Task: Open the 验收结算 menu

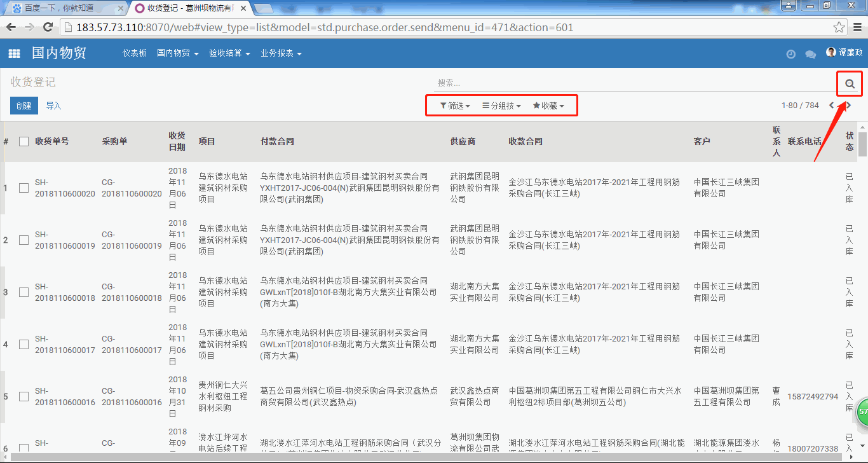Action: 229,53
